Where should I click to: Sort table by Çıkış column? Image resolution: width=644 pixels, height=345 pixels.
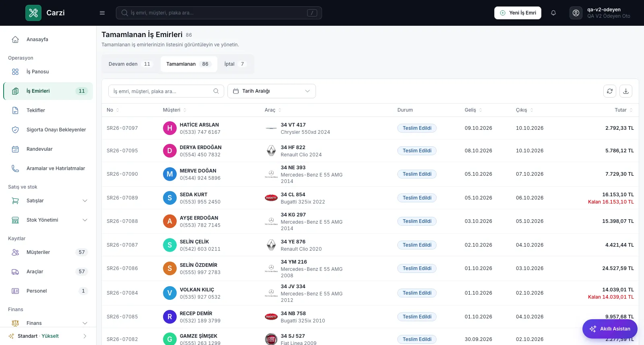tap(524, 110)
